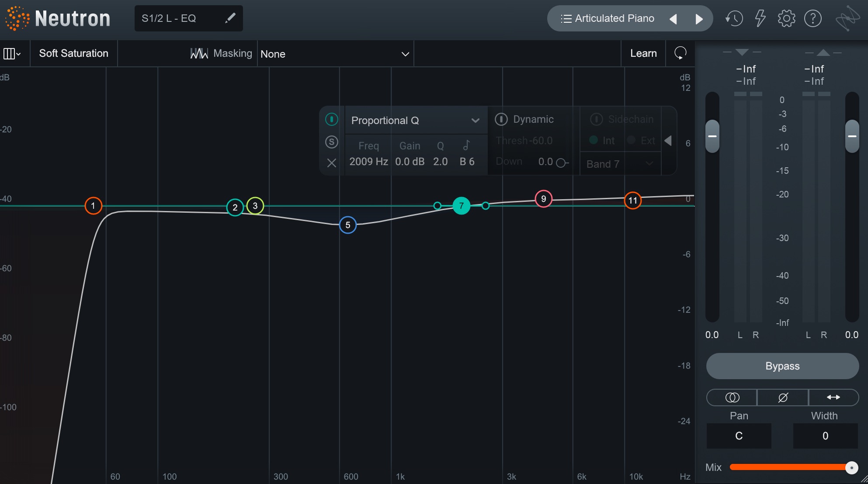Viewport: 868px width, 484px height.
Task: Click the lightning bolt zero latency icon
Action: [760, 18]
